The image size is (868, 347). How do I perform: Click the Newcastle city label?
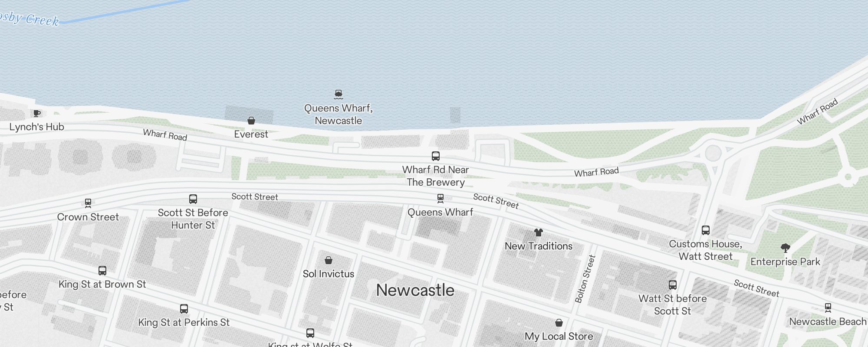pos(415,290)
